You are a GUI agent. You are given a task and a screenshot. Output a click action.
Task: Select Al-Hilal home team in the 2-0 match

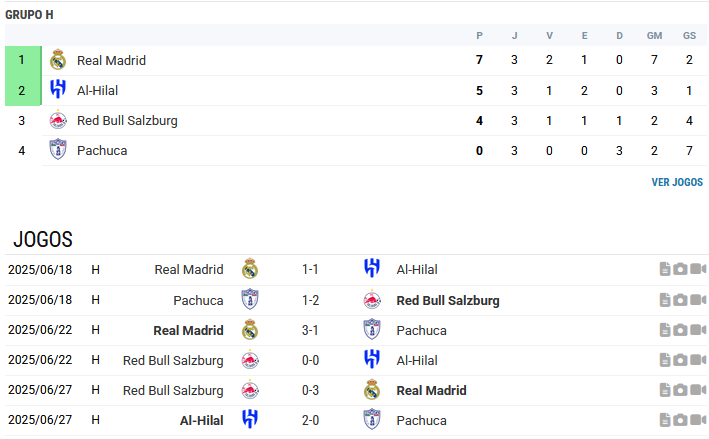(x=202, y=420)
